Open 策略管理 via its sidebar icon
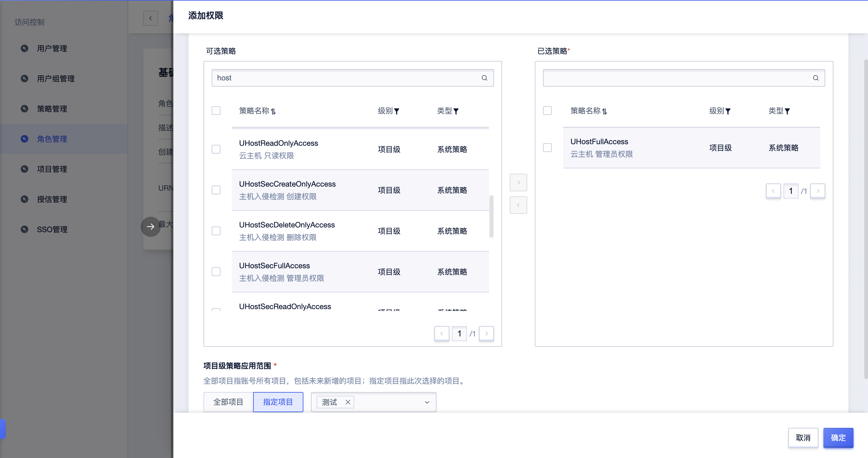This screenshot has width=868, height=458. [x=24, y=108]
